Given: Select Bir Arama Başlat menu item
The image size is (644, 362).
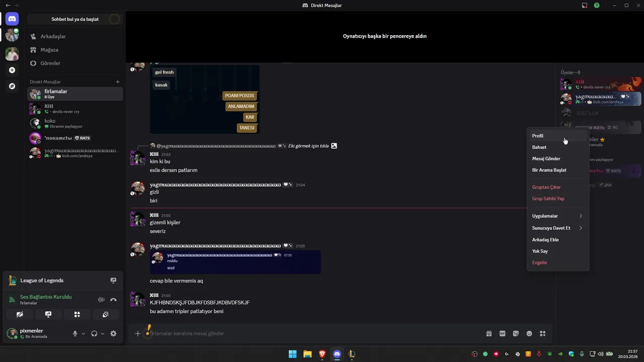Looking at the screenshot, I should coord(557,170).
